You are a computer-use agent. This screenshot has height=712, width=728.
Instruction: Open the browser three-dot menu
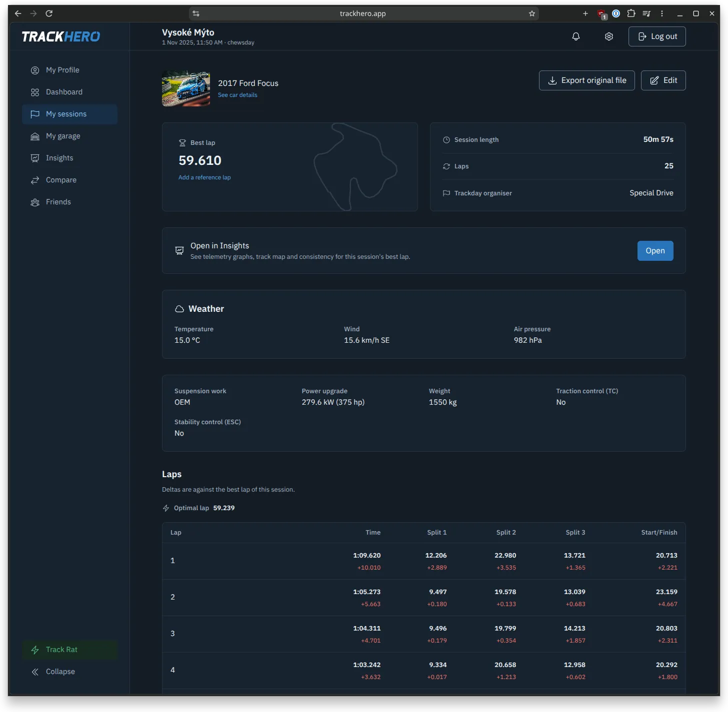pyautogui.click(x=662, y=13)
